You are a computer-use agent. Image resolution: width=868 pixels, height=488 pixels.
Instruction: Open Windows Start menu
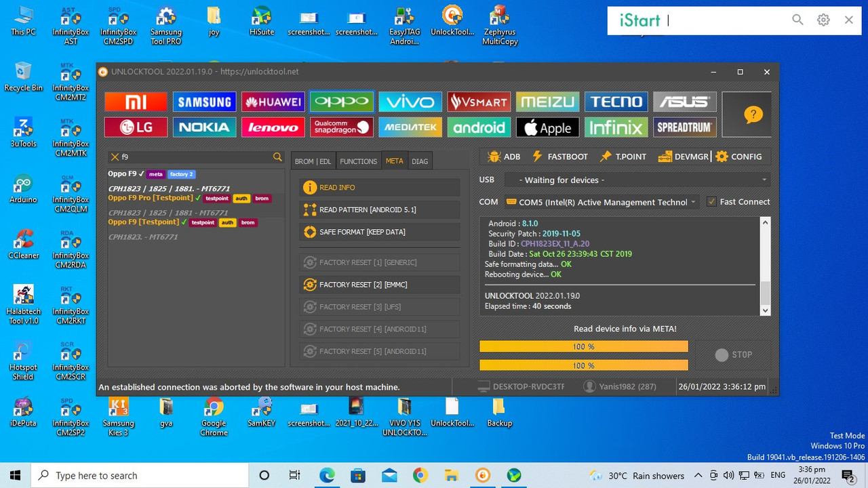pos(16,475)
